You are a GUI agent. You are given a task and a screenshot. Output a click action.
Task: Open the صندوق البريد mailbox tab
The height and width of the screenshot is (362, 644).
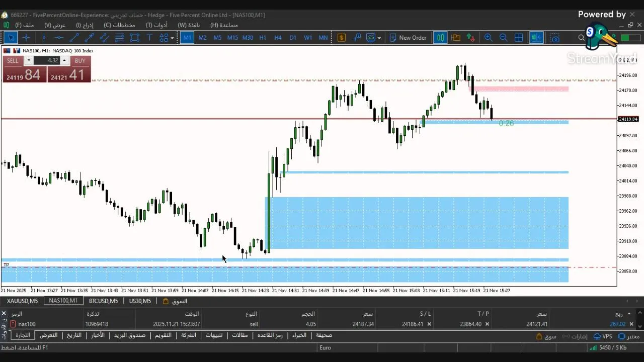pyautogui.click(x=129, y=335)
